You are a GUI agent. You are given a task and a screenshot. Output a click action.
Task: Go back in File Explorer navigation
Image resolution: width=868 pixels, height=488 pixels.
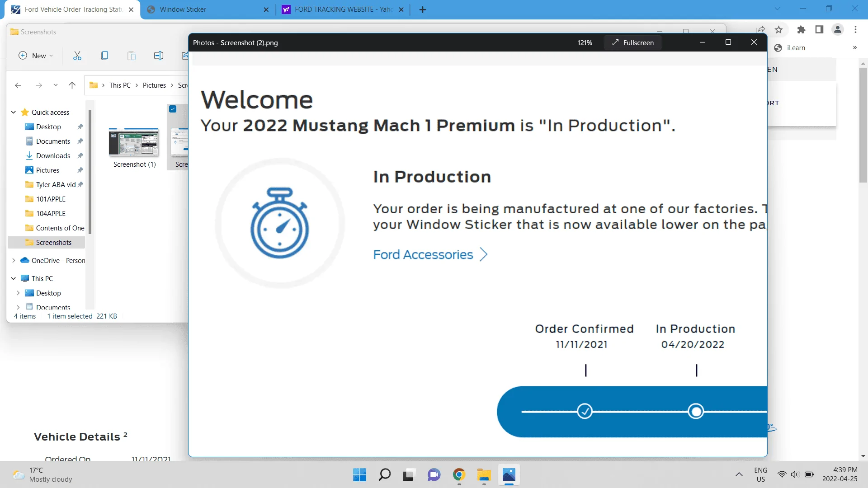point(18,85)
